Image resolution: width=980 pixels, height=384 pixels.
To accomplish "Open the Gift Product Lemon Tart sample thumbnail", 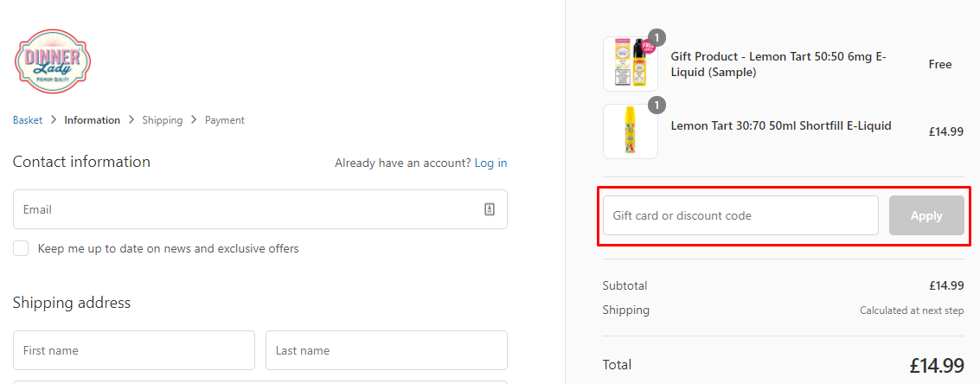I will (631, 64).
